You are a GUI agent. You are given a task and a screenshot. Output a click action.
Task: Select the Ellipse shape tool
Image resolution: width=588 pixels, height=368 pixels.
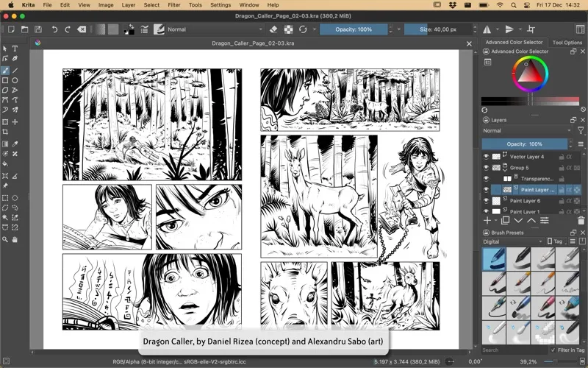coord(15,80)
